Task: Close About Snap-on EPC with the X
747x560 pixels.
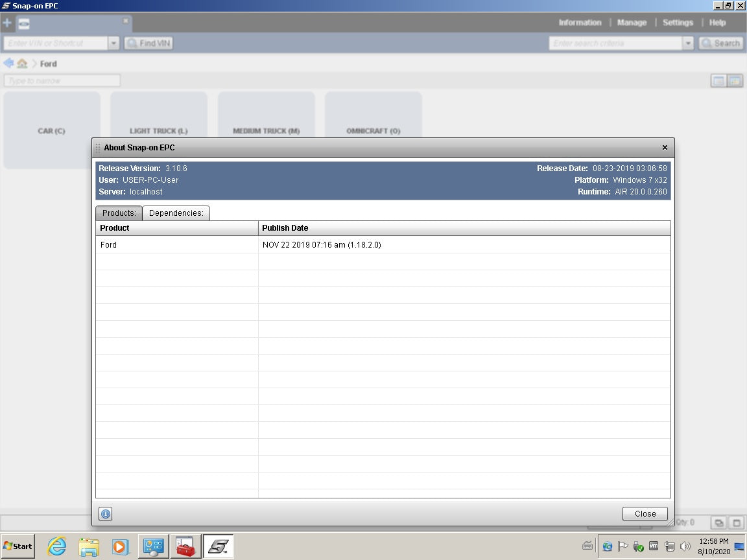Action: click(x=665, y=148)
